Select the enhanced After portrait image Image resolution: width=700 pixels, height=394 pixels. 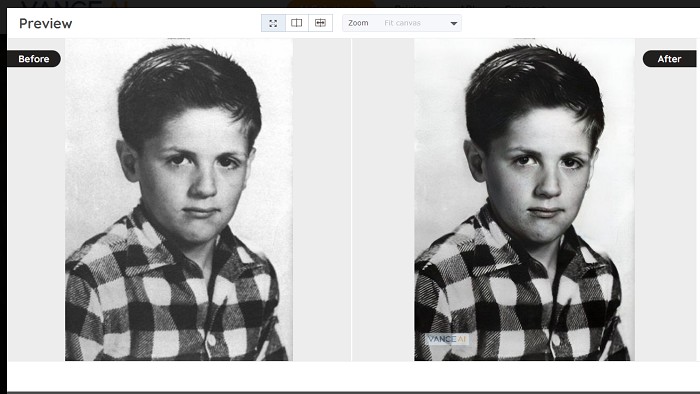coord(525,199)
